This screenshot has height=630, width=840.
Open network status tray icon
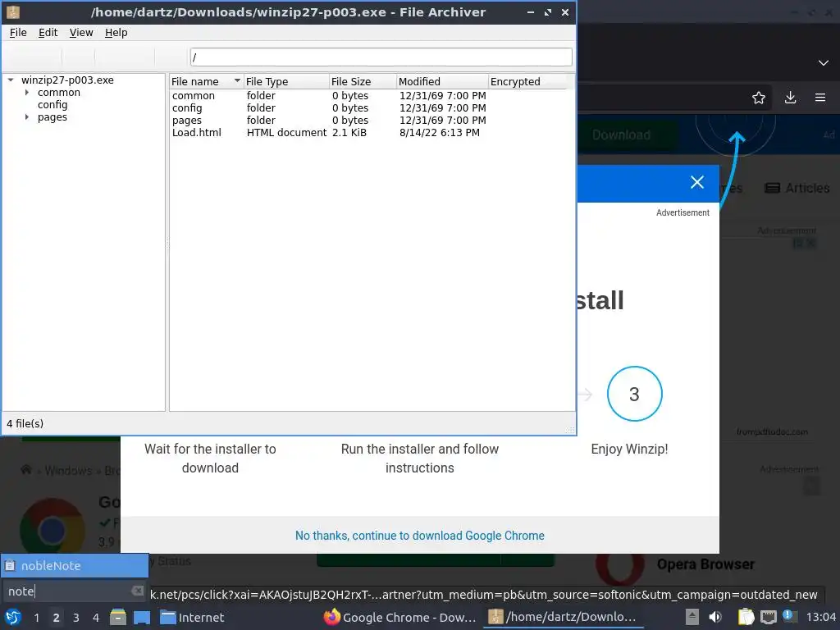768,617
